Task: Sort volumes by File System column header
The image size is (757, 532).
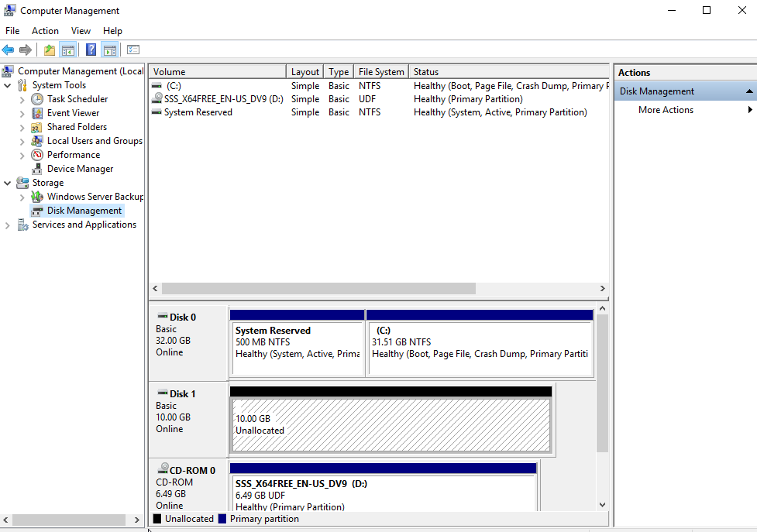Action: (x=381, y=72)
